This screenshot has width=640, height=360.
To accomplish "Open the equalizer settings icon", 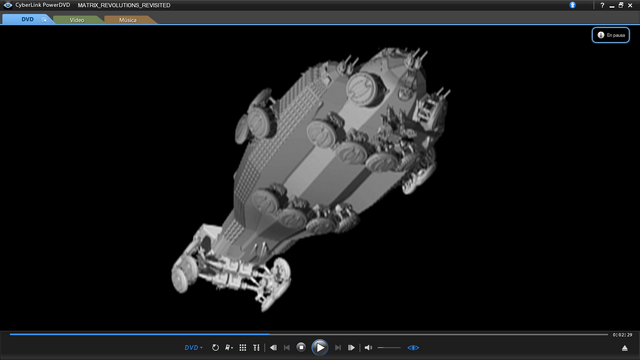I will (x=256, y=348).
